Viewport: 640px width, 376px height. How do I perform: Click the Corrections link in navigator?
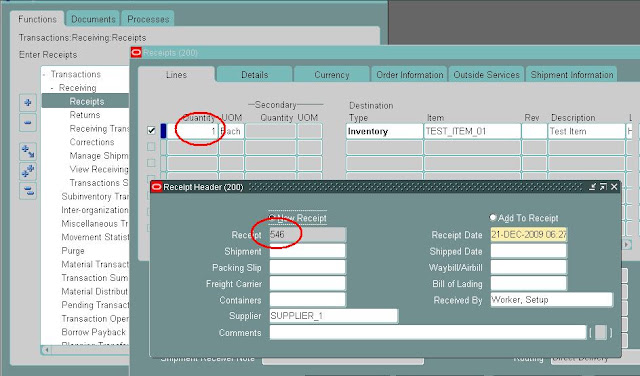tap(92, 142)
